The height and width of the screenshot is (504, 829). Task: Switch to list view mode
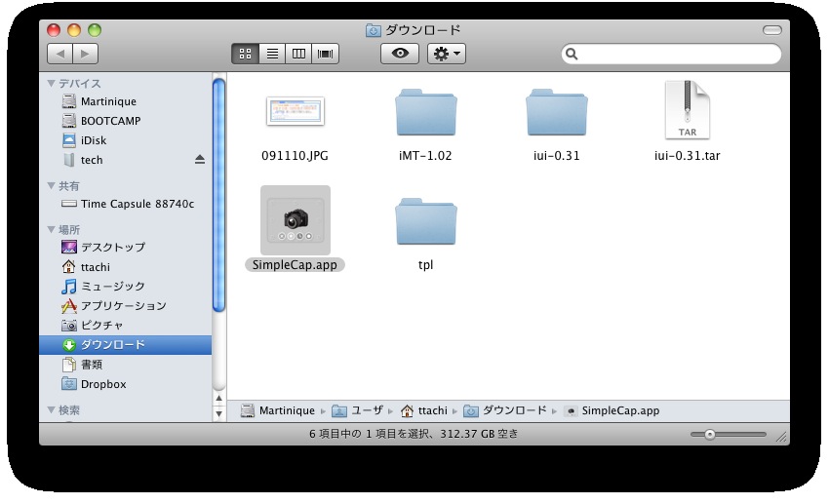(x=272, y=54)
